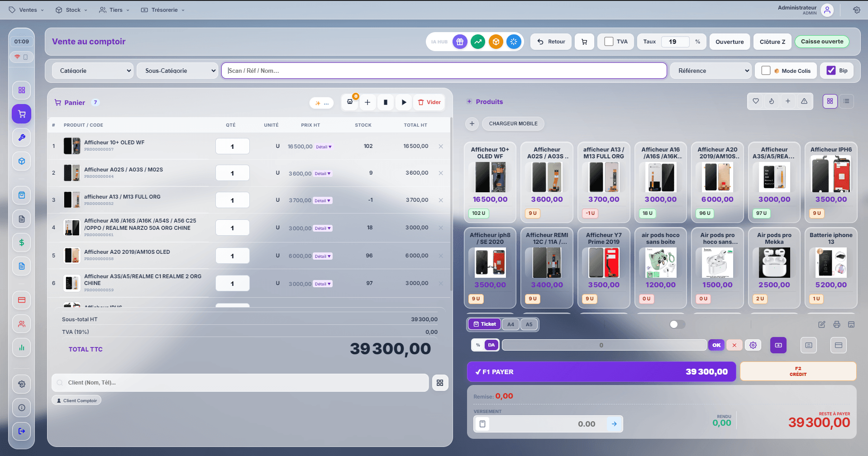
Task: Select the A4 print format tab
Action: 510,324
